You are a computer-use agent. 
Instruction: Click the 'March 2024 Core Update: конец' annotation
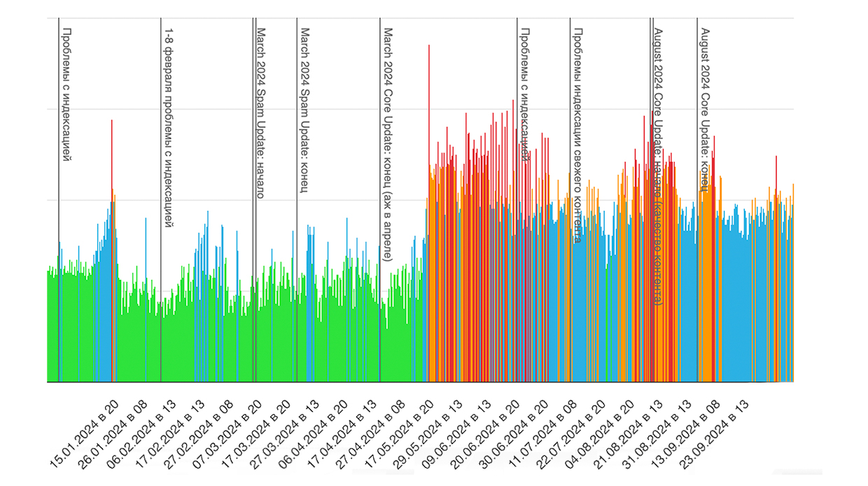[386, 143]
